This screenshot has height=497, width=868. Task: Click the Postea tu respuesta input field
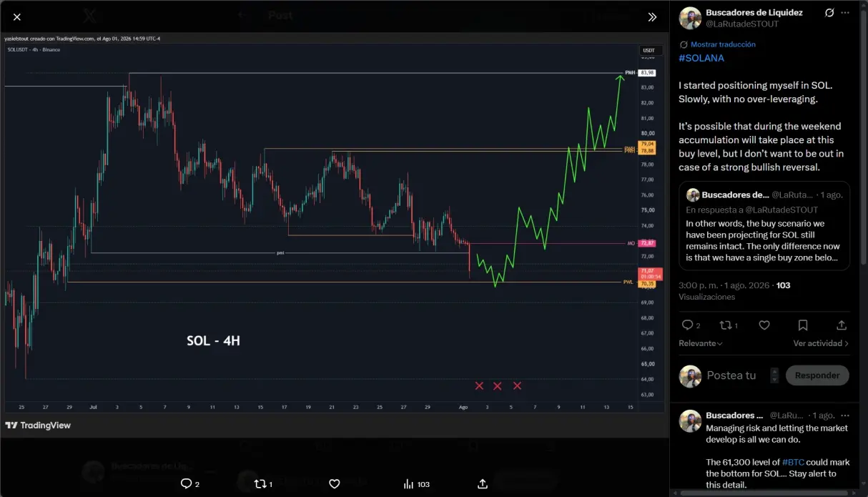click(x=731, y=375)
